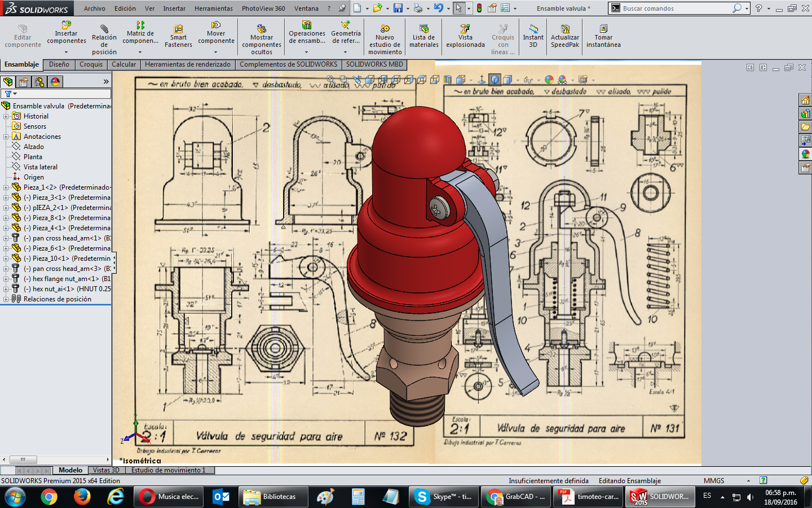
Task: Switch to Estudio de movimiento 1 tab
Action: [168, 470]
